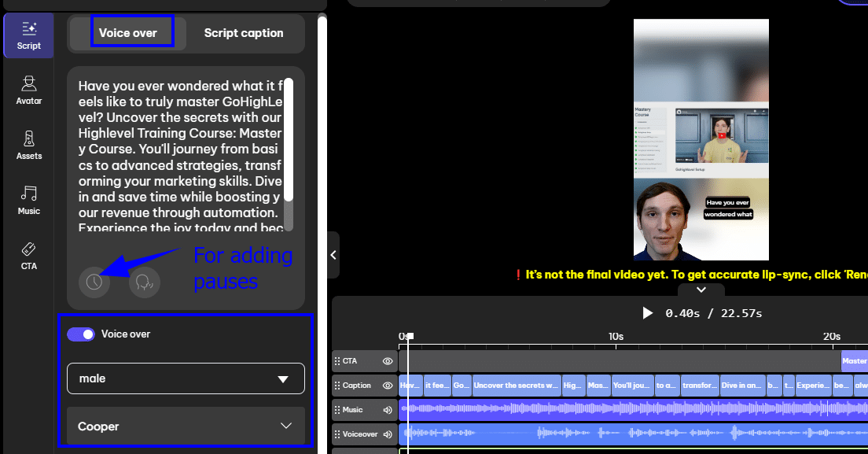Hide the Caption track with eye icon

(x=388, y=386)
